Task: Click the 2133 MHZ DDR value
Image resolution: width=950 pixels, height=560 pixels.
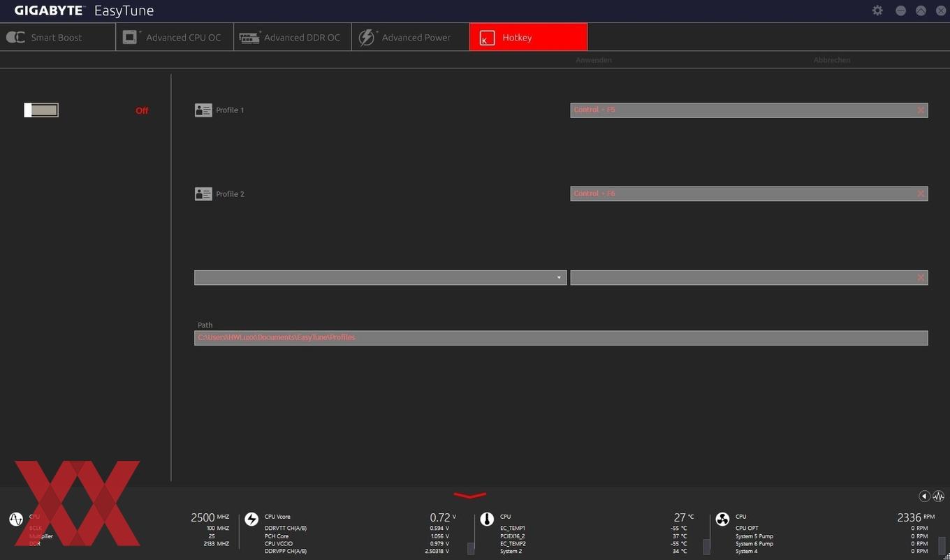Action: click(x=216, y=544)
